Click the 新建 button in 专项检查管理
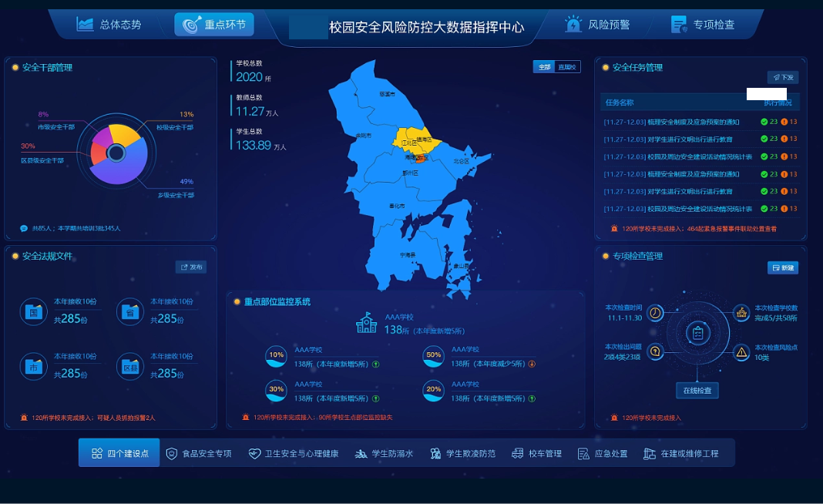This screenshot has height=504, width=823. (x=783, y=267)
